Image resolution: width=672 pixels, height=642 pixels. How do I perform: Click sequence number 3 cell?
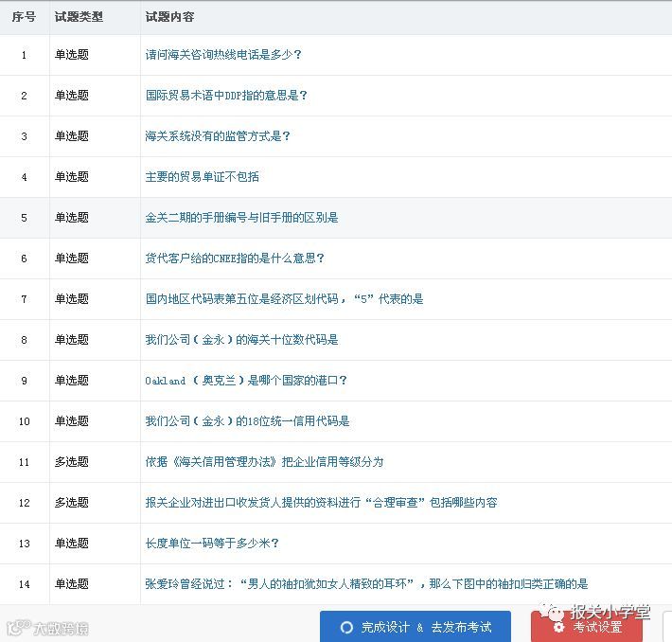[x=24, y=136]
